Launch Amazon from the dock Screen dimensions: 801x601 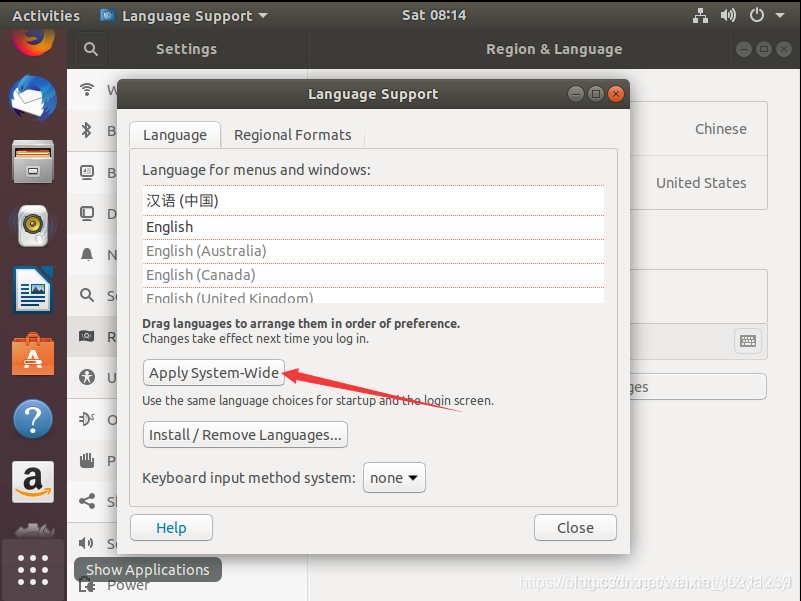tap(33, 482)
